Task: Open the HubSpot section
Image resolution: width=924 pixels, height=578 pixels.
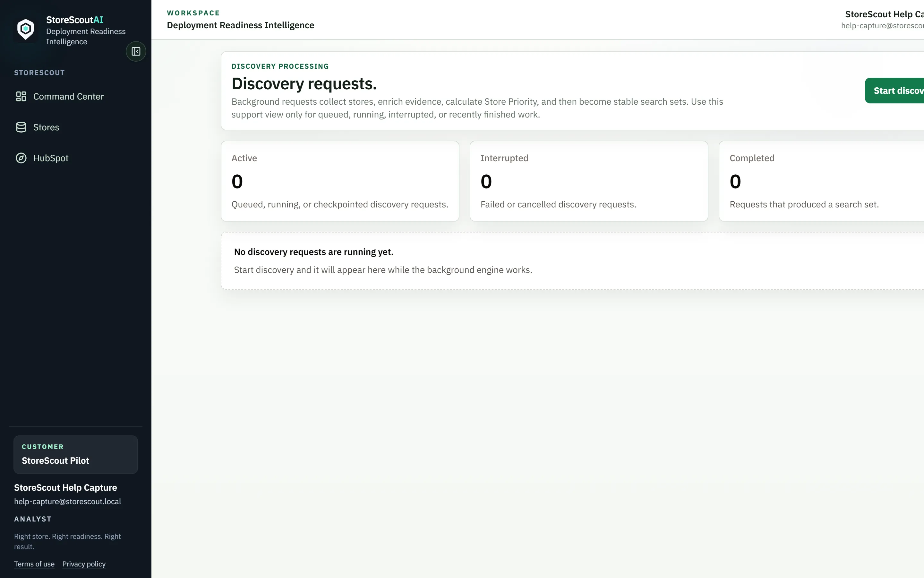Action: (x=76, y=158)
